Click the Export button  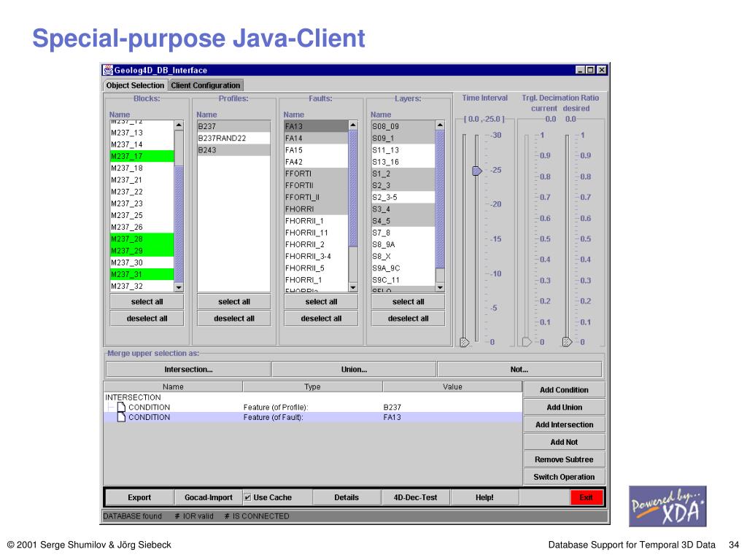tap(139, 497)
